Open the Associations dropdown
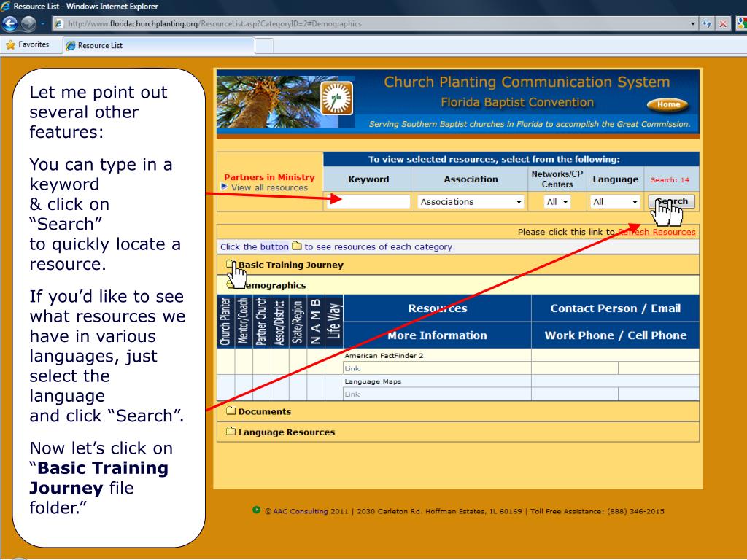The height and width of the screenshot is (560, 747). (x=471, y=202)
